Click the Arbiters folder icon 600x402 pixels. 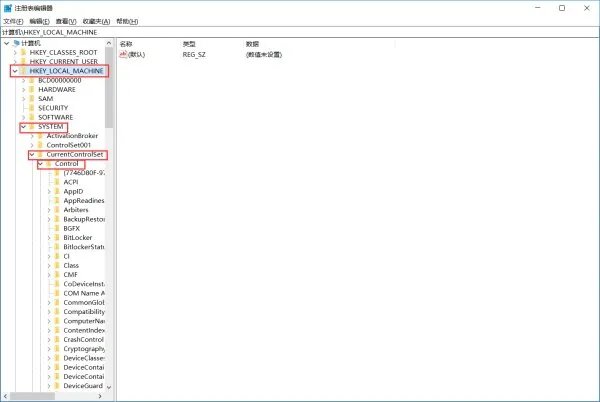pyautogui.click(x=57, y=210)
